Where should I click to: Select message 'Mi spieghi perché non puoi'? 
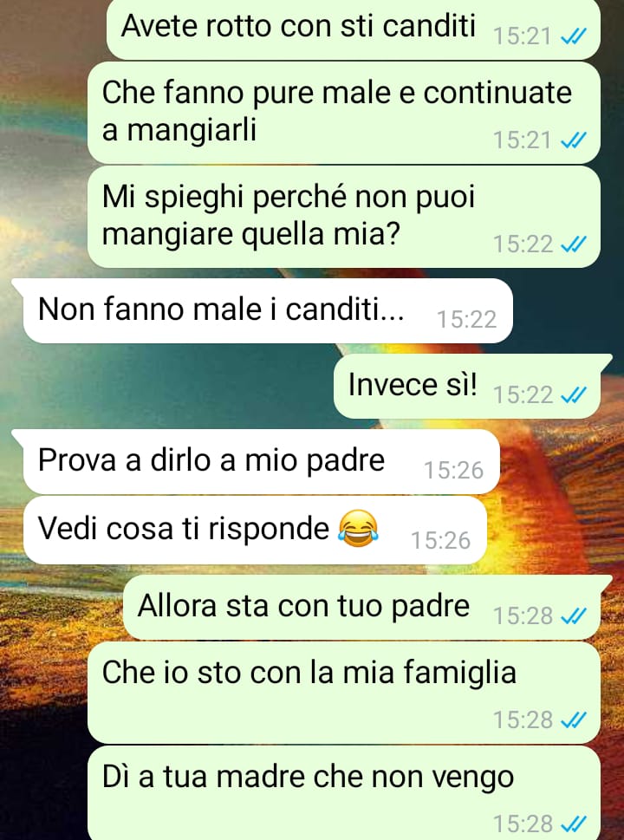(x=344, y=217)
